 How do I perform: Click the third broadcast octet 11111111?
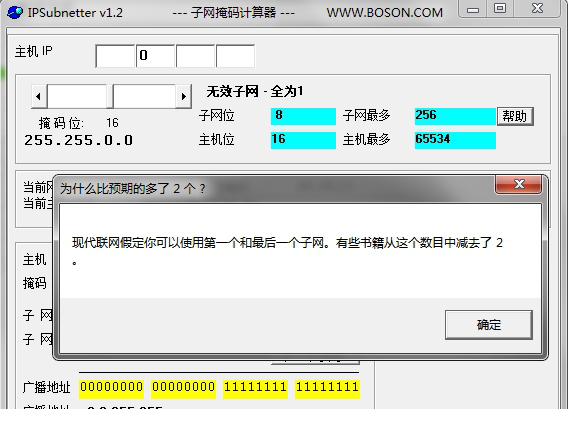[255, 388]
